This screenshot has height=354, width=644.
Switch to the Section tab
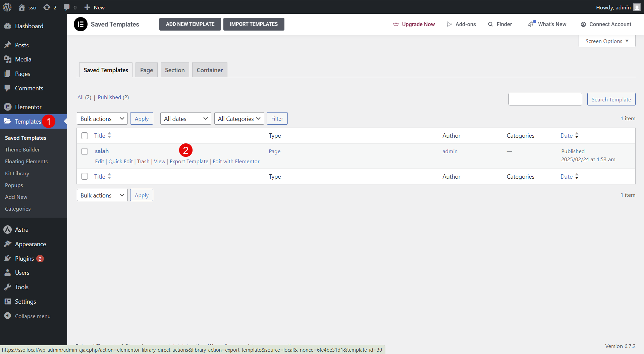174,70
